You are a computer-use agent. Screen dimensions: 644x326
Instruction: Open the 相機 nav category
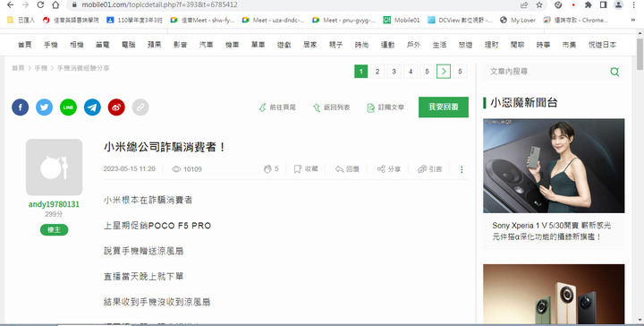coord(77,45)
